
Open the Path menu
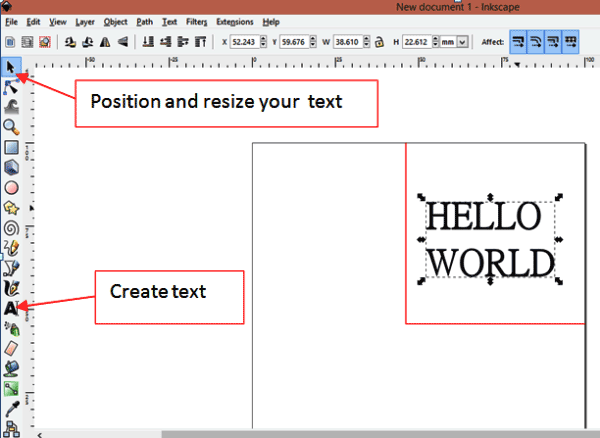pyautogui.click(x=145, y=21)
